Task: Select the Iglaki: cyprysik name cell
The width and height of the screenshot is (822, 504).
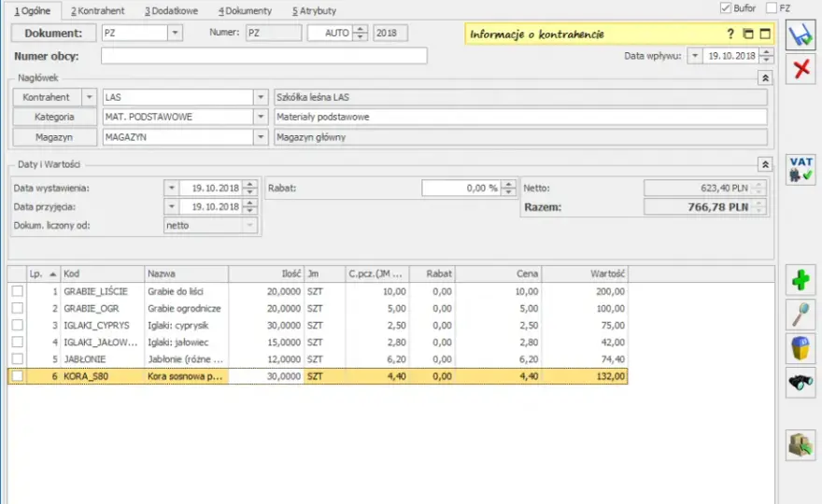Action: [x=186, y=326]
